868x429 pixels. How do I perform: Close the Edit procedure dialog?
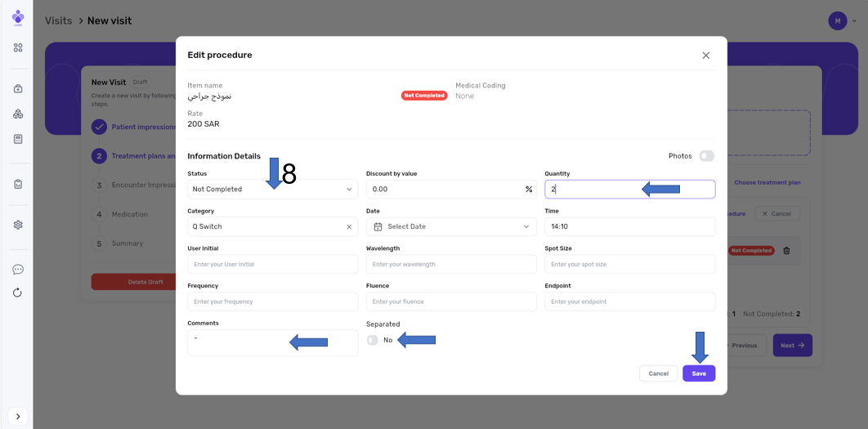(x=705, y=56)
